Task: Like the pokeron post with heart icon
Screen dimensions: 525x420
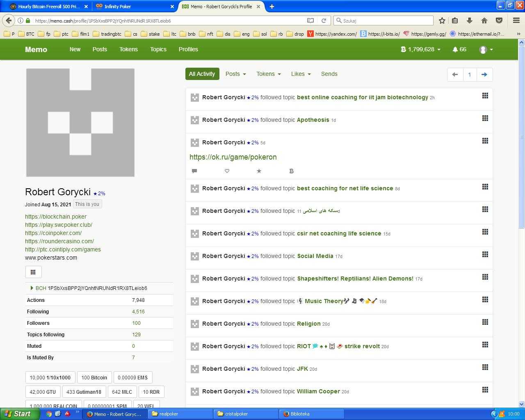Action: click(x=227, y=171)
